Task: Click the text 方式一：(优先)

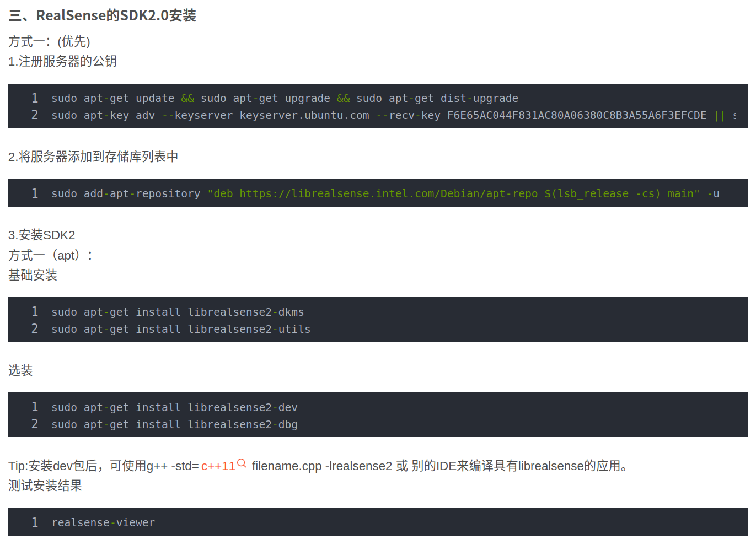Action: [49, 41]
